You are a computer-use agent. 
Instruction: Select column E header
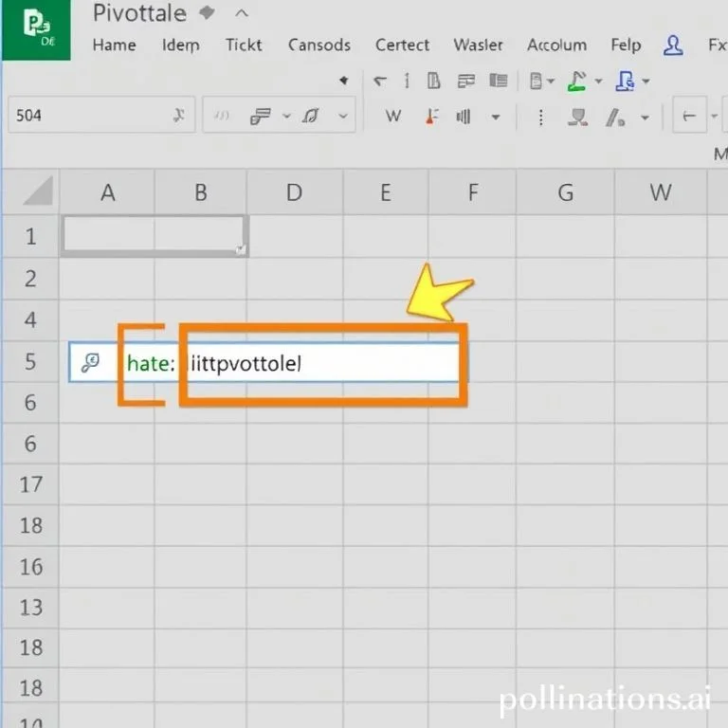coord(386,191)
